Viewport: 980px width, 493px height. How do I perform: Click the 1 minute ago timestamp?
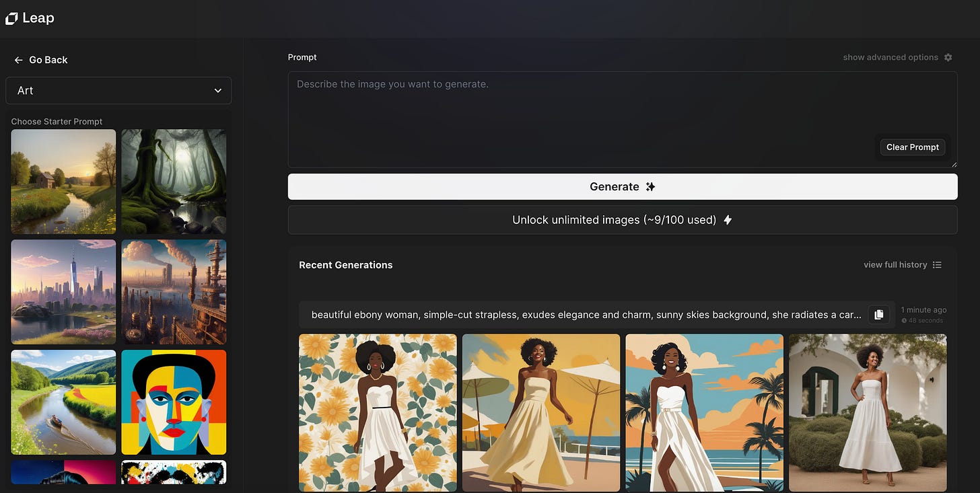[923, 310]
